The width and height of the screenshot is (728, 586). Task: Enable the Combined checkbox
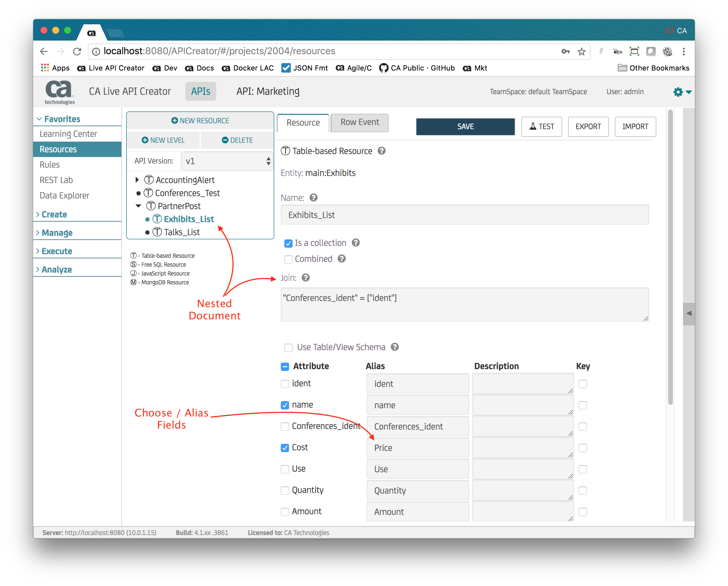point(288,260)
